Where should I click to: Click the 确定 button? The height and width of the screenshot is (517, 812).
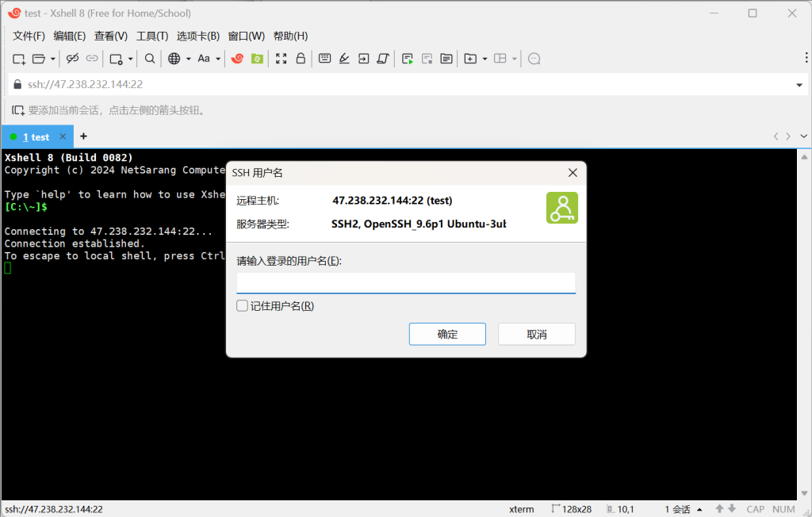click(447, 334)
